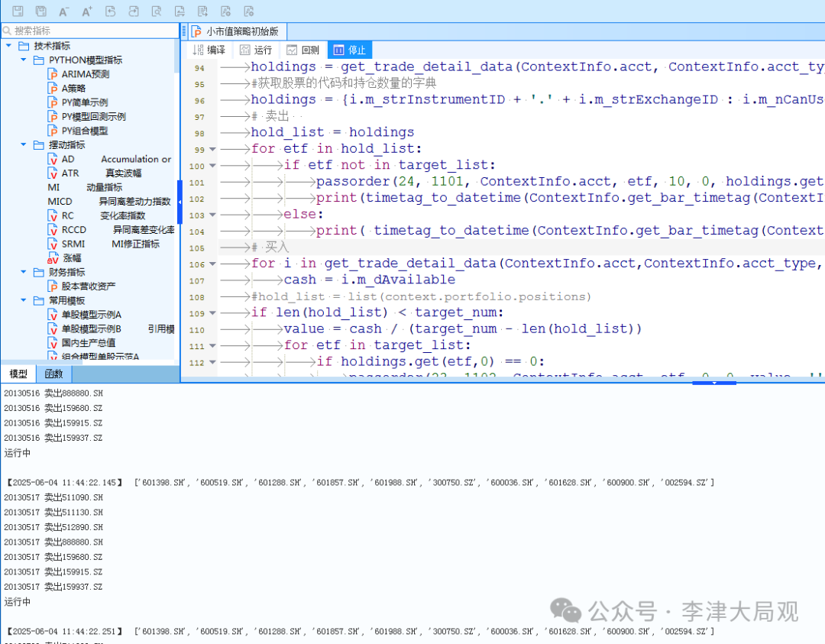Increase font size with the A+ icon
The width and height of the screenshot is (825, 644).
click(87, 11)
